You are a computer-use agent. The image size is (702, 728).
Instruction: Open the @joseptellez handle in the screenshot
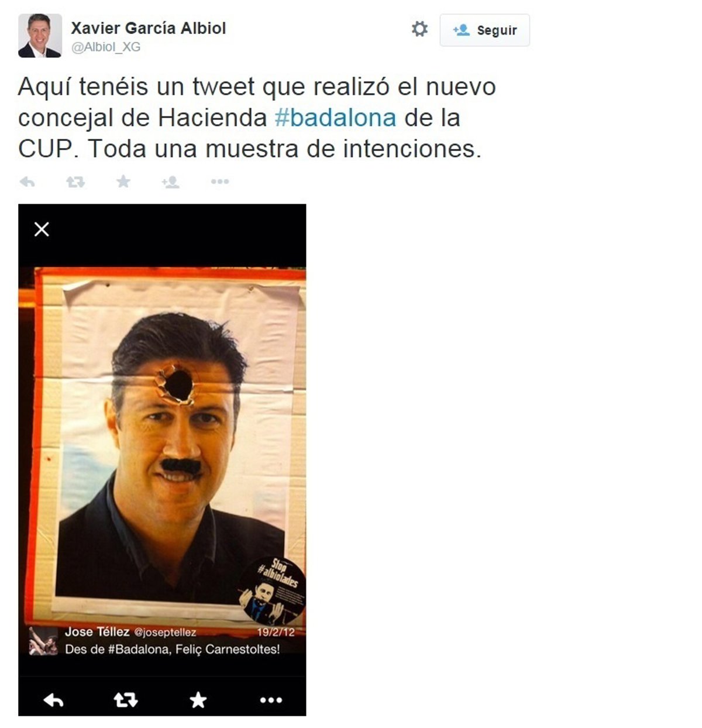pyautogui.click(x=166, y=633)
